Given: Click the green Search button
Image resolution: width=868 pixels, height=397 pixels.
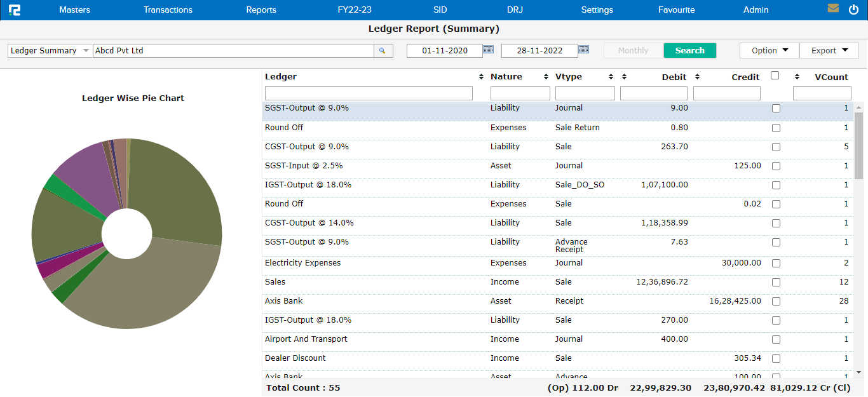Looking at the screenshot, I should pos(689,51).
